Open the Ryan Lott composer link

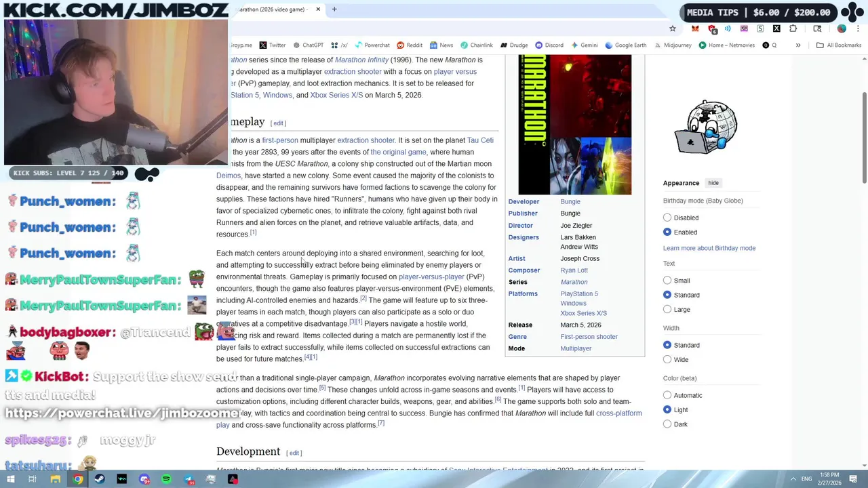pos(574,270)
